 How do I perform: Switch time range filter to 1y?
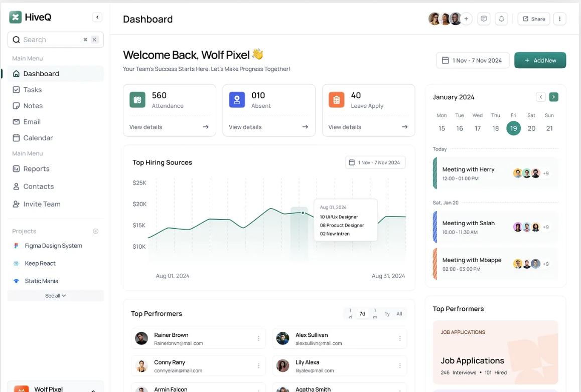[x=387, y=314]
